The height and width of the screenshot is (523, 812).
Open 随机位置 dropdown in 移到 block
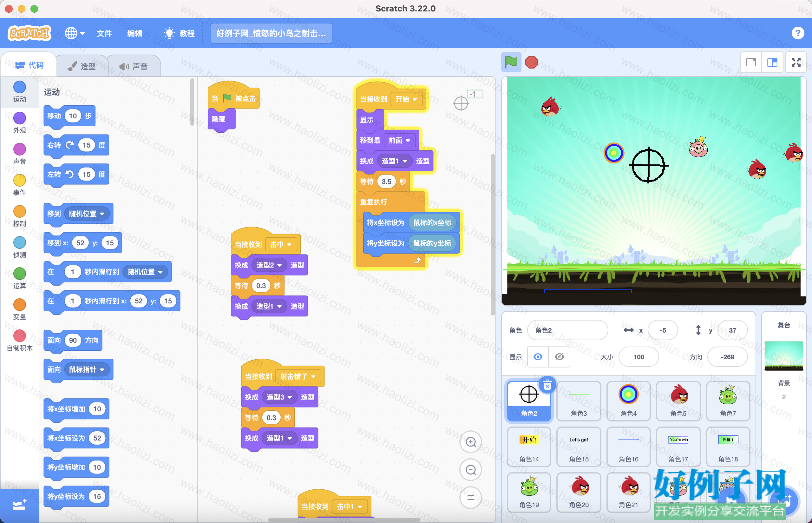coord(87,214)
